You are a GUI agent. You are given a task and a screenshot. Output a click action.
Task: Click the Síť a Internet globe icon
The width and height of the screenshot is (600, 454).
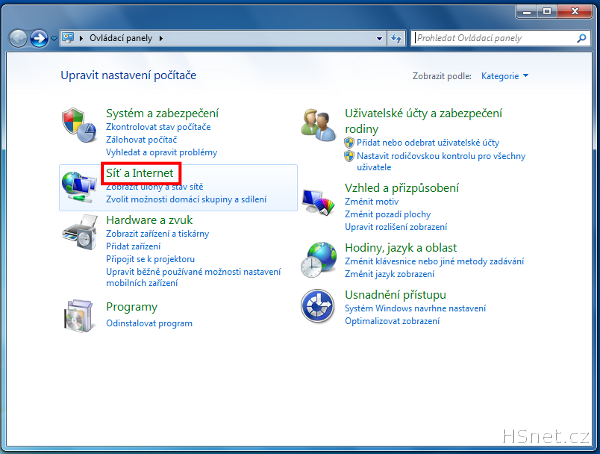click(x=79, y=187)
